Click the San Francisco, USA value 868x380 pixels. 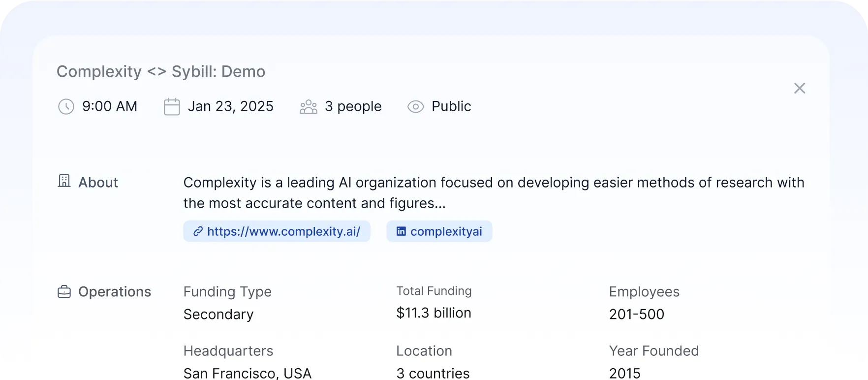(248, 373)
